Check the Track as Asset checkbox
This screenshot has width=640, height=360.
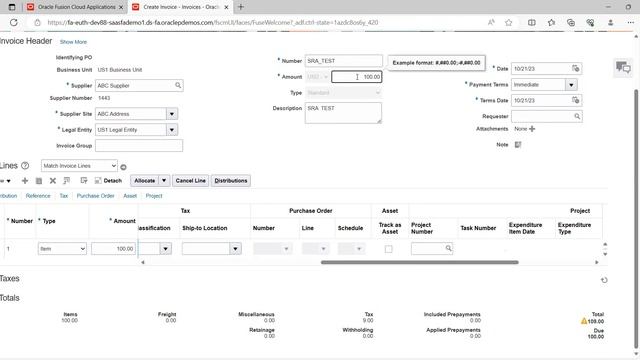click(x=389, y=249)
